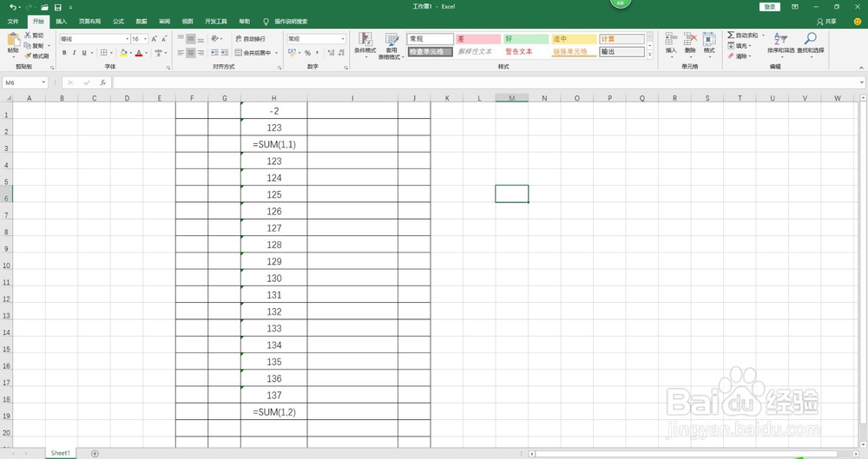868x459 pixels.
Task: Click the Copy (复制) icon
Action: tap(28, 45)
